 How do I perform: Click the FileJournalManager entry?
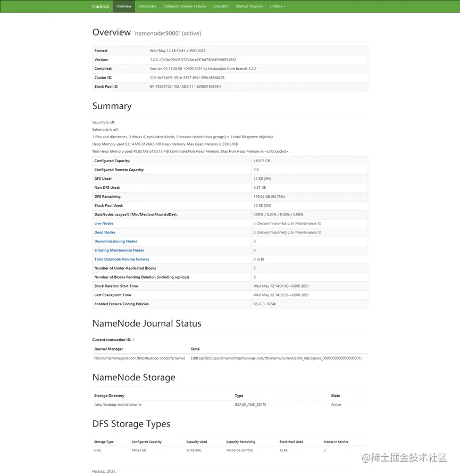point(139,358)
